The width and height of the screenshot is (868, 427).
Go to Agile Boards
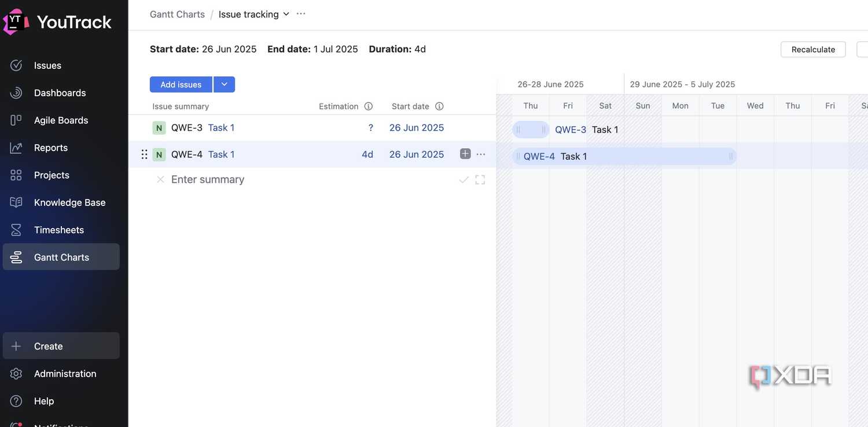[x=61, y=120]
